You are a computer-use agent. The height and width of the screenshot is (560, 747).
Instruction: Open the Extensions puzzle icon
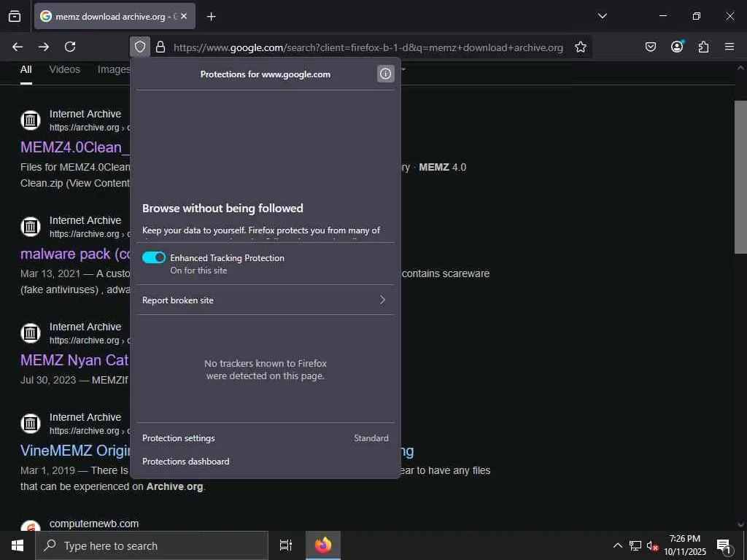coord(703,47)
